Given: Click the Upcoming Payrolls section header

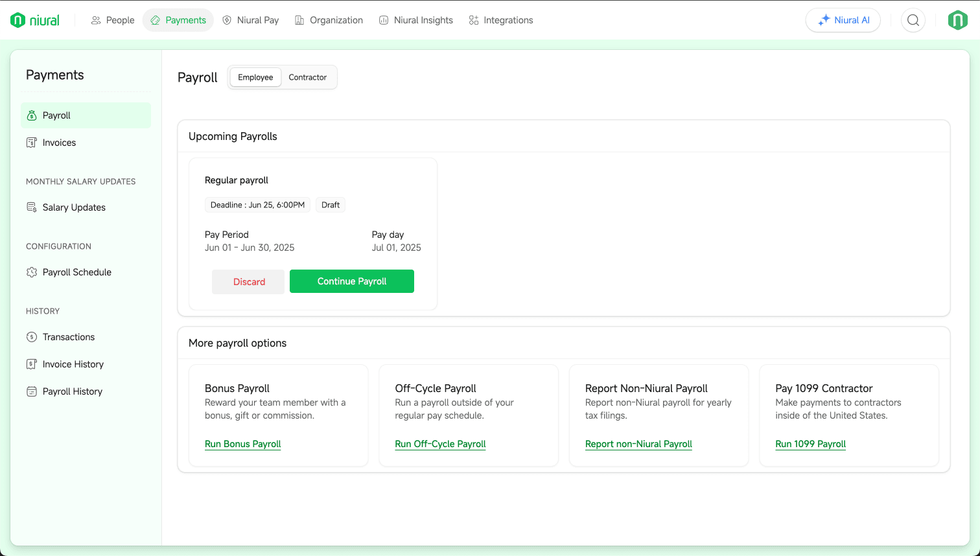Looking at the screenshot, I should pos(233,136).
